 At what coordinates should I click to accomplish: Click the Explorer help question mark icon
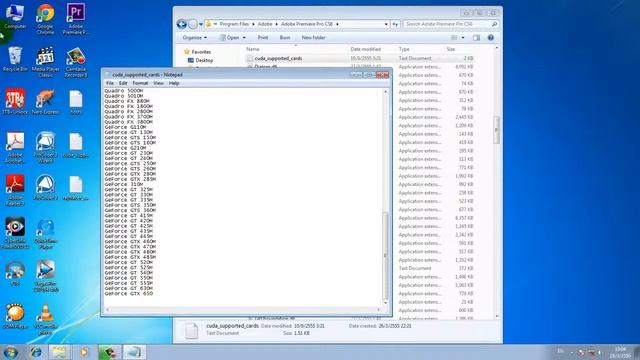tap(491, 38)
